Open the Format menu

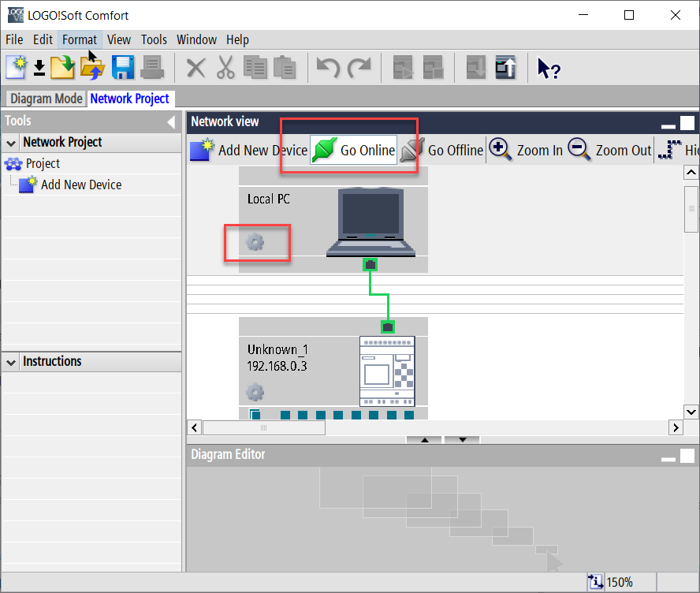click(x=80, y=39)
